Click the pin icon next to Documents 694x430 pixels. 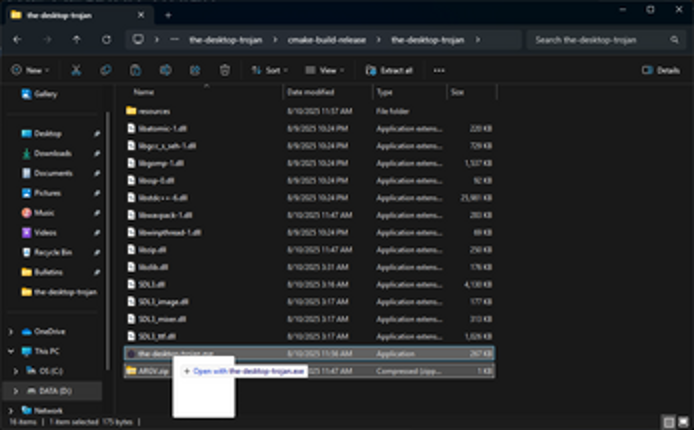pos(96,173)
